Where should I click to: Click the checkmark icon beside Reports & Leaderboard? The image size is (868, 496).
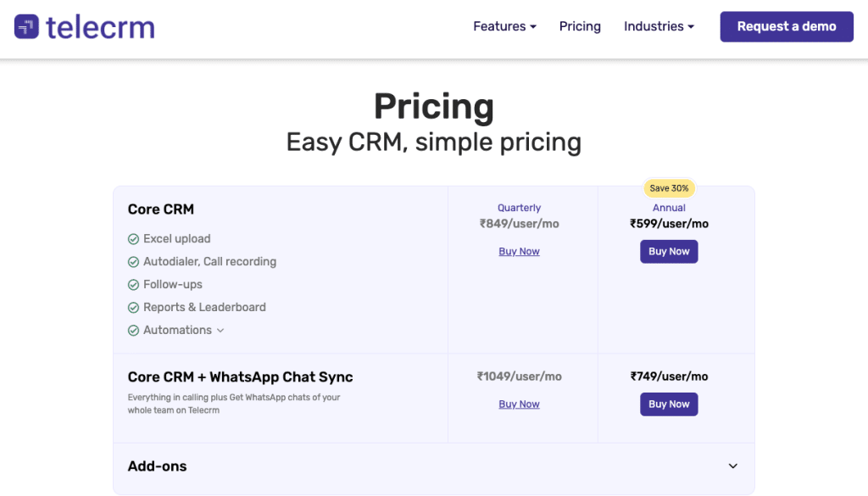click(x=133, y=307)
